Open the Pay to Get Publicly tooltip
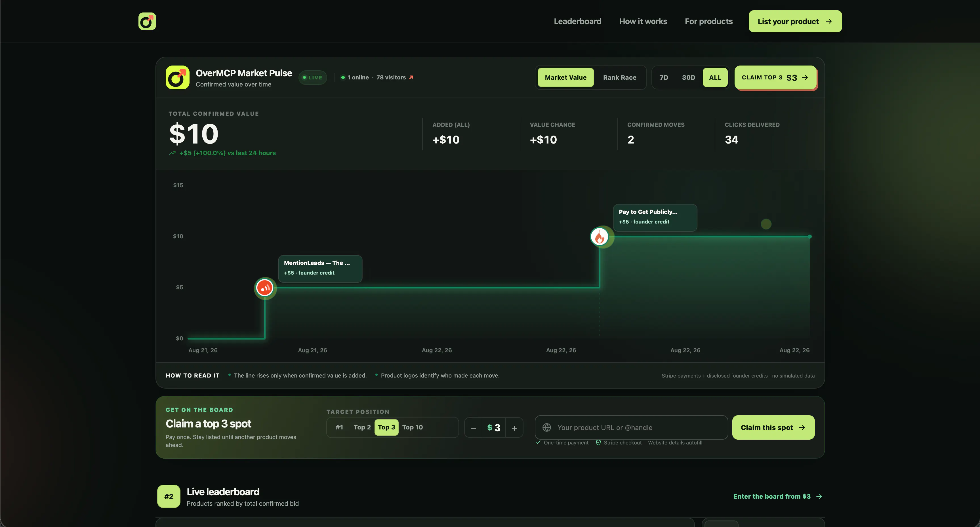The image size is (980, 527). coord(655,218)
